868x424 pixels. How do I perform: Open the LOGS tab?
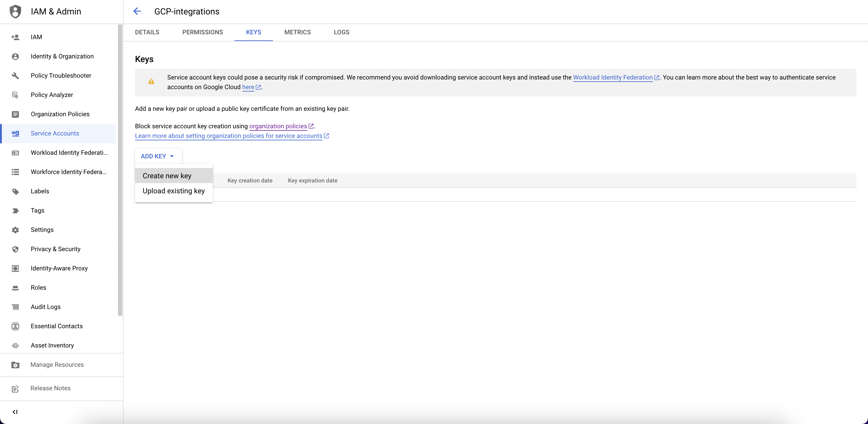341,32
